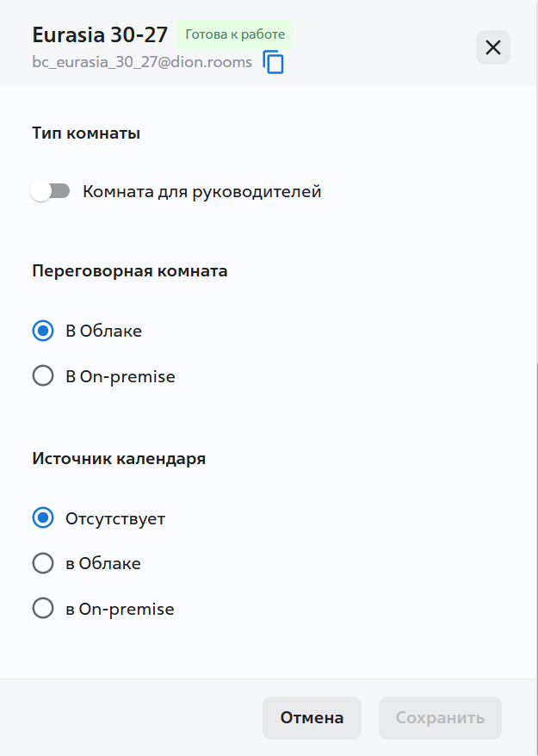Viewport: 538px width, 756px height.
Task: Enable the 'Комната для руководителей' switch
Action: [50, 191]
